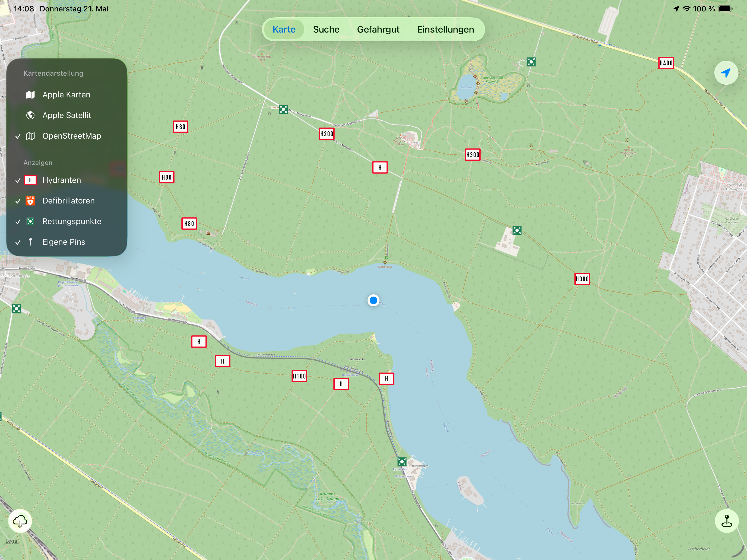Tap the cloud download button

coord(20,521)
